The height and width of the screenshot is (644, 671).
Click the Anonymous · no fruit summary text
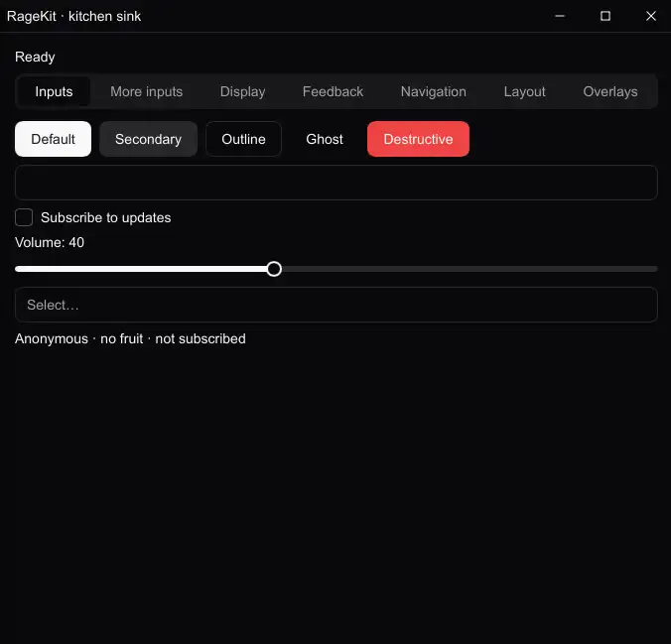point(130,339)
